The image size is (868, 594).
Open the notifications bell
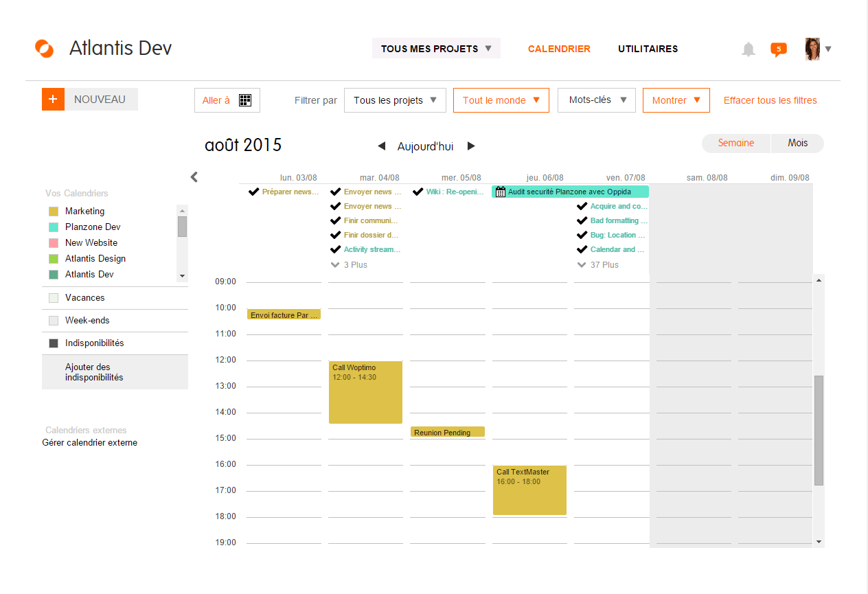coord(749,49)
